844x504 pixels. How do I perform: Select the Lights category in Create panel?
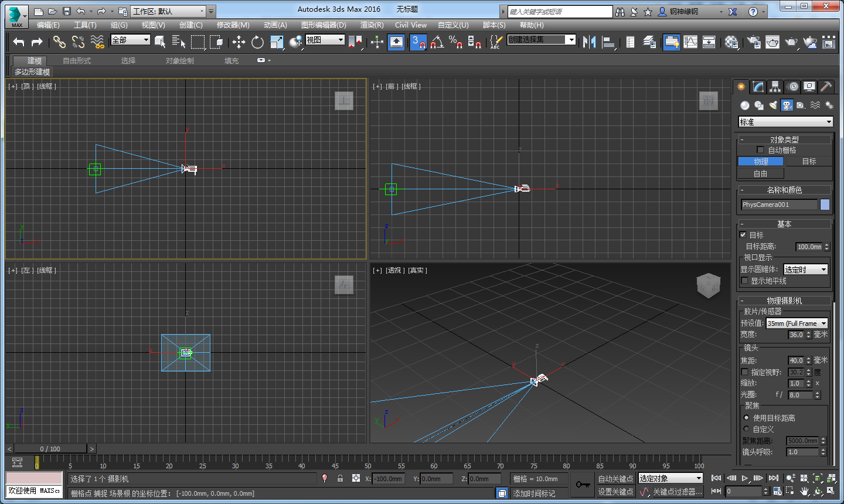[773, 105]
